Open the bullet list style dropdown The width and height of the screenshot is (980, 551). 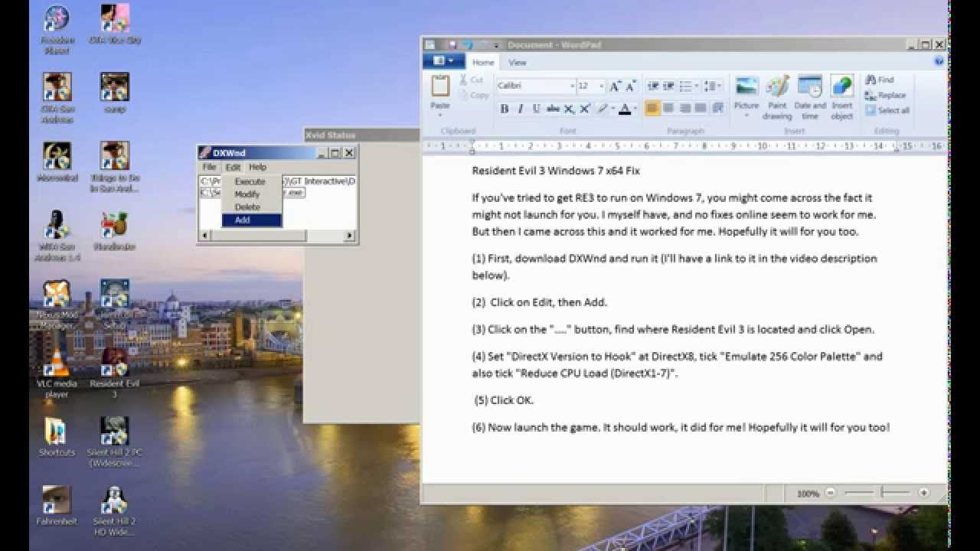point(696,86)
